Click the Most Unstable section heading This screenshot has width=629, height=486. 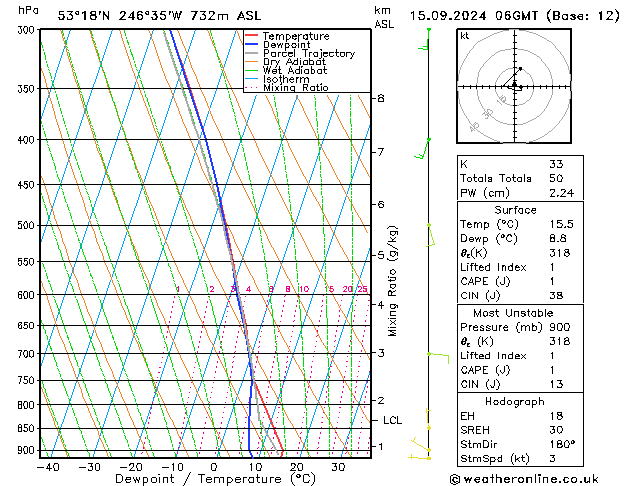tap(513, 313)
